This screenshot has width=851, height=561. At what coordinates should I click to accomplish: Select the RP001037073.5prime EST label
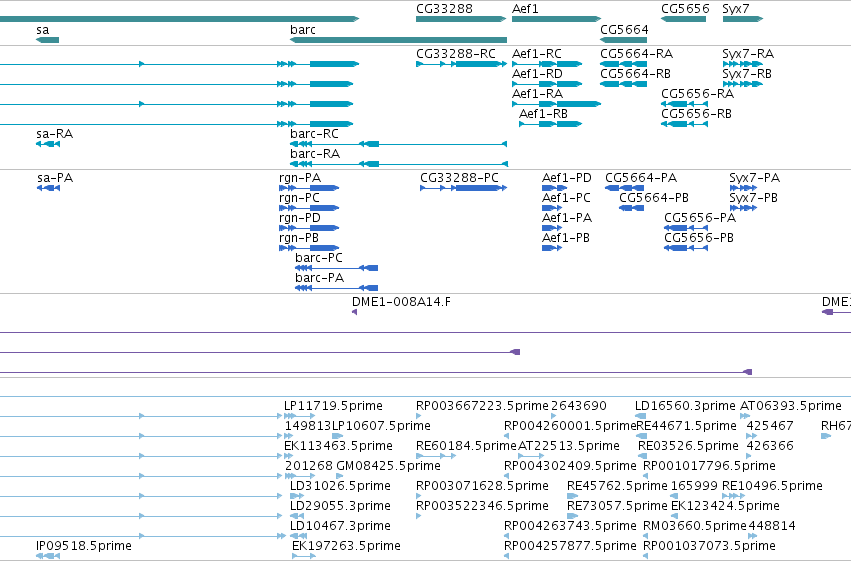tap(709, 546)
